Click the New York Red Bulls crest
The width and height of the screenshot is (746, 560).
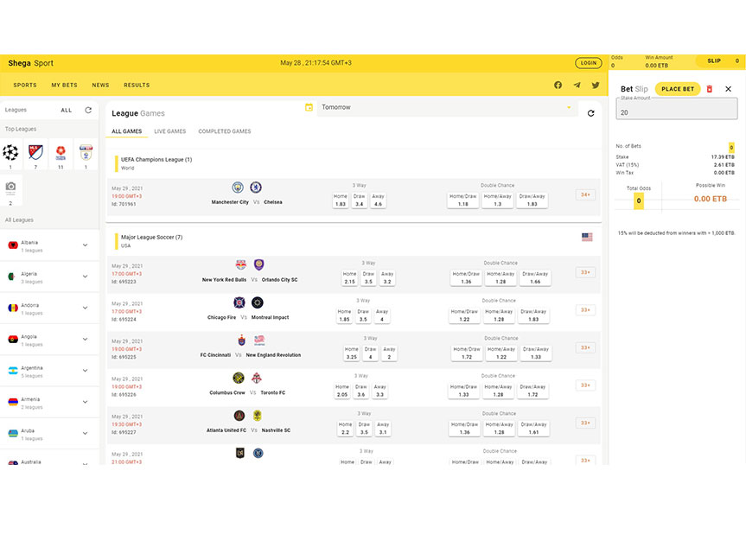tap(241, 265)
